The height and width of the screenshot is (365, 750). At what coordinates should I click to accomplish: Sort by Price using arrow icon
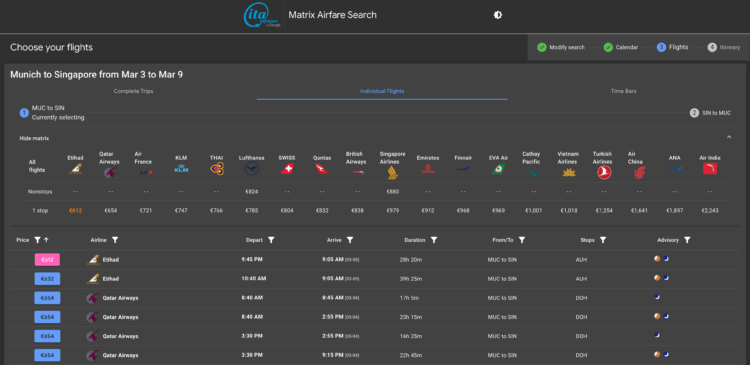click(46, 240)
